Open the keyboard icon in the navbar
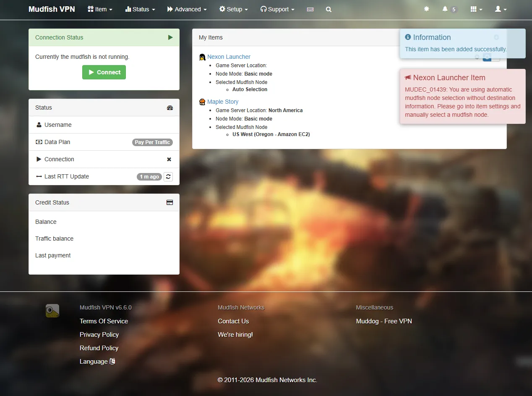The image size is (532, 396). (310, 9)
